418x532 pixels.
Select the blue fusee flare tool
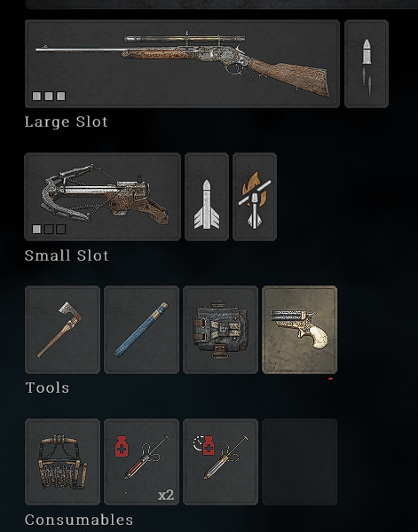click(142, 330)
